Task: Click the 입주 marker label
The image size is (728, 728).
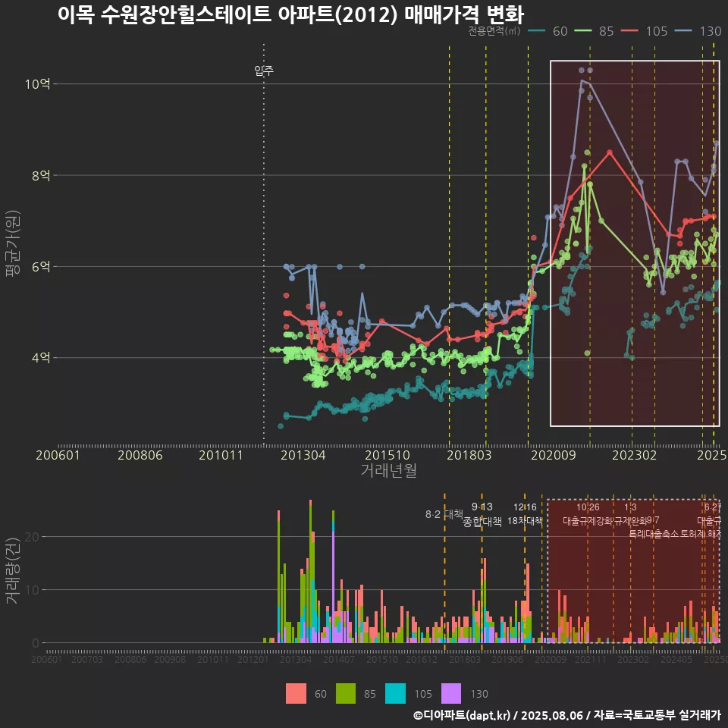Action: point(264,71)
